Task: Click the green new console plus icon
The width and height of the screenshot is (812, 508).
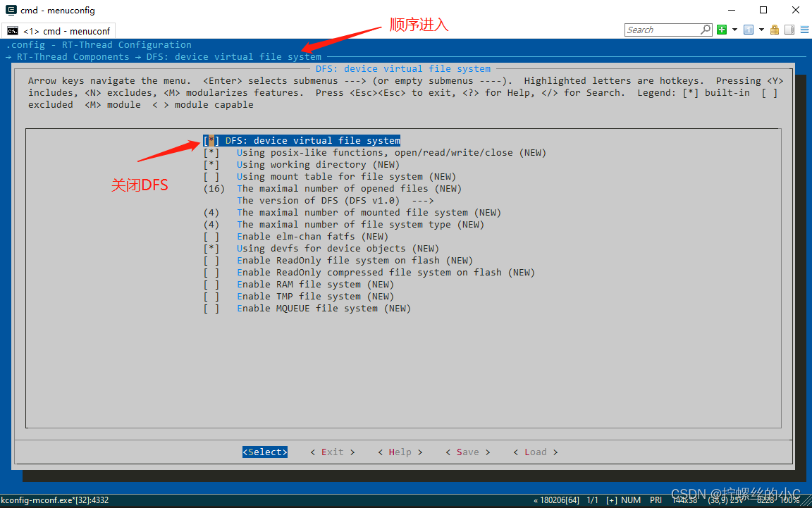Action: click(x=722, y=30)
